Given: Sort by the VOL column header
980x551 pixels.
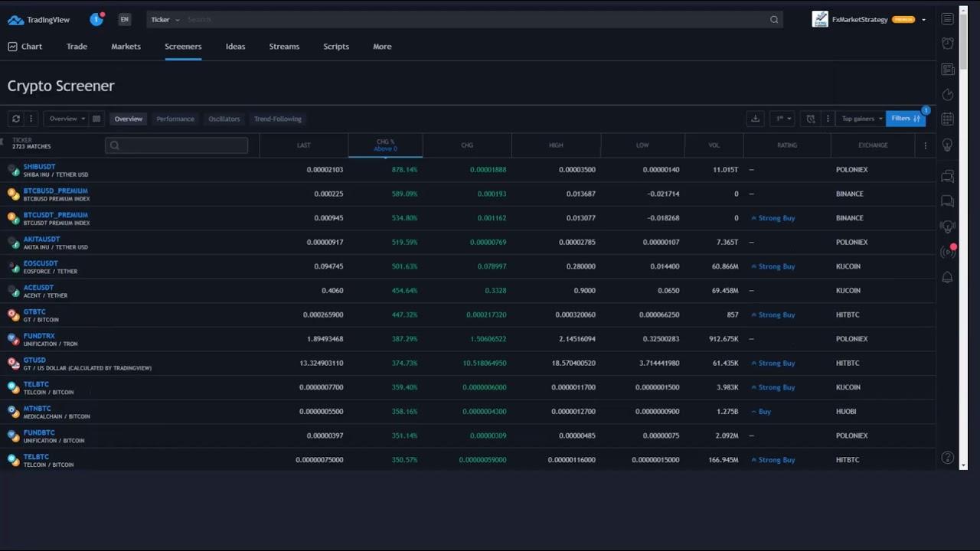Looking at the screenshot, I should coord(714,145).
